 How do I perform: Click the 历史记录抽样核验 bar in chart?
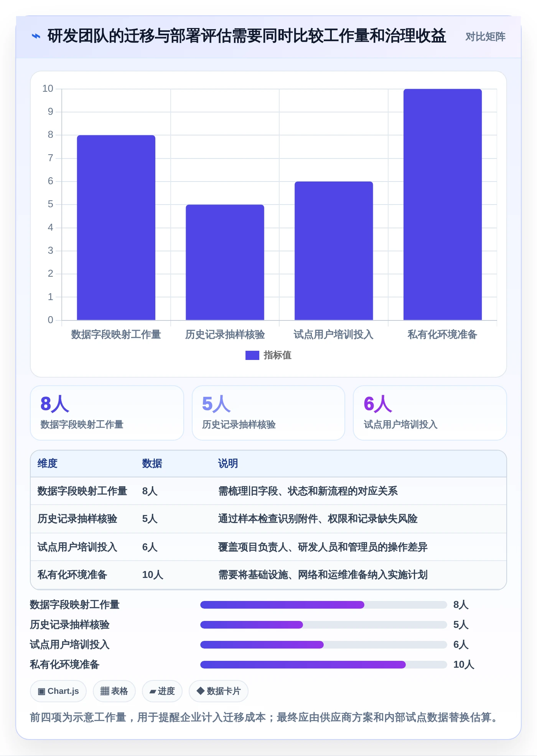225,262
